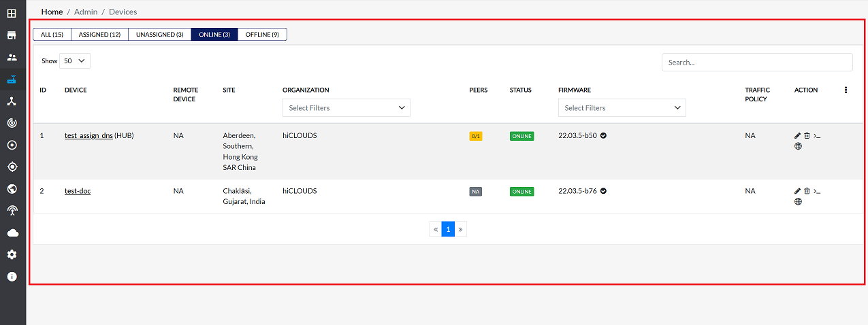Screen dimensions: 868x325
Task: Open the store icon in sidebar
Action: [12, 35]
